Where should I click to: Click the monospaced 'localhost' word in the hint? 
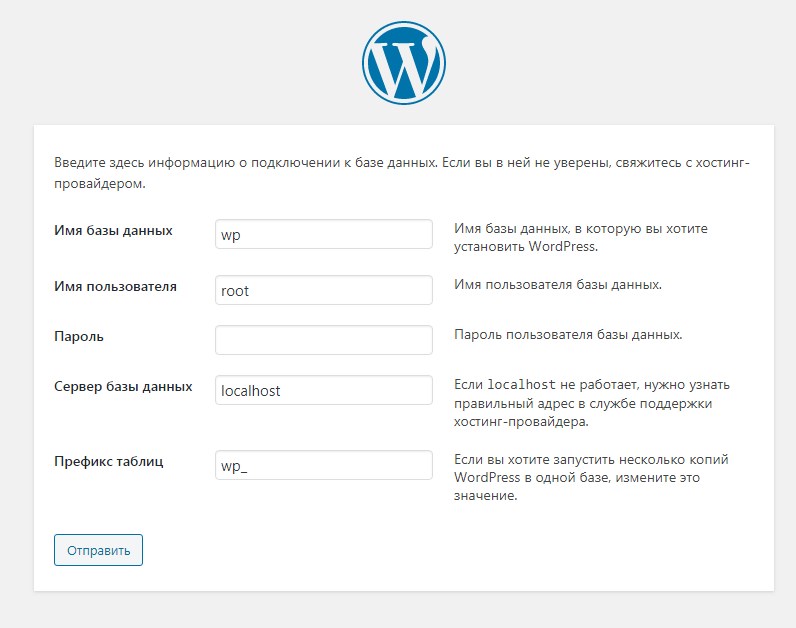(x=521, y=385)
